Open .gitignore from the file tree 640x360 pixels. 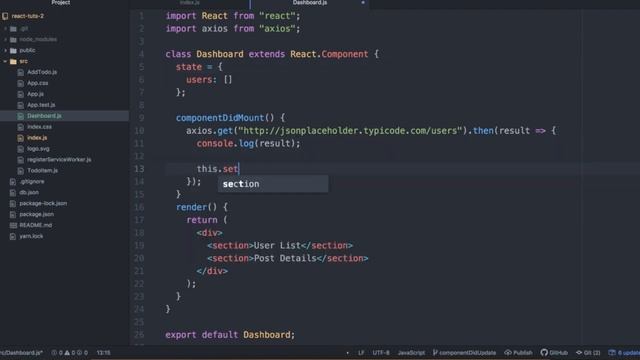(x=32, y=182)
